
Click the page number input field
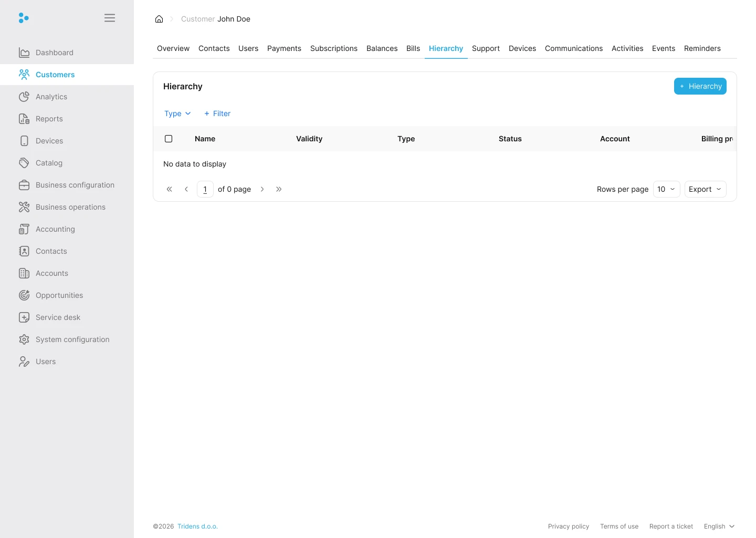coord(205,189)
